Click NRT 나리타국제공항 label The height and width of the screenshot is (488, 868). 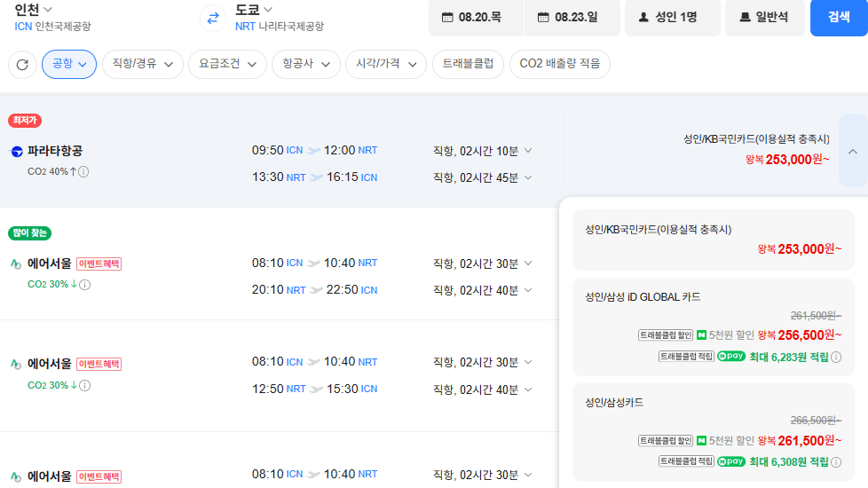[280, 26]
